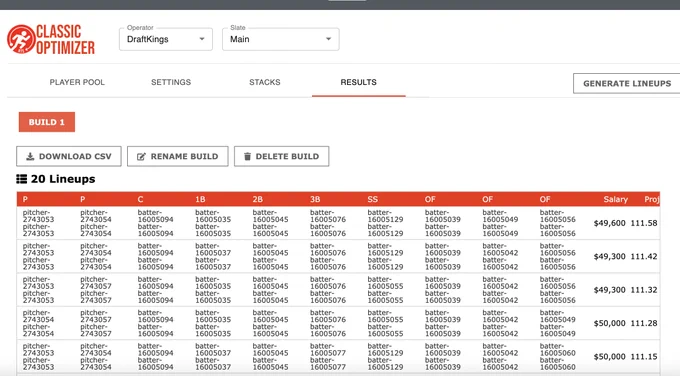This screenshot has height=376, width=680.
Task: Click the Delete Build button
Action: (281, 156)
